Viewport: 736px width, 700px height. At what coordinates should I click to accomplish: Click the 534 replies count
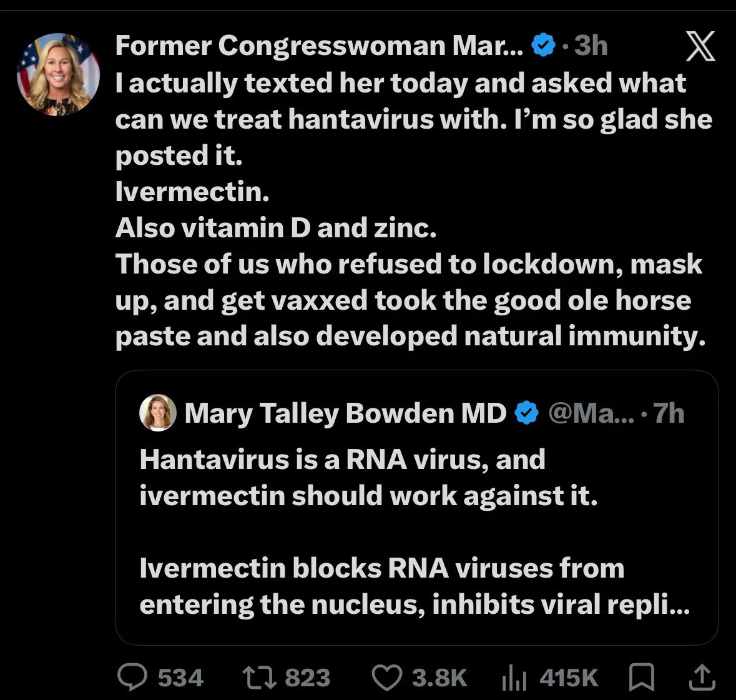coord(180,678)
